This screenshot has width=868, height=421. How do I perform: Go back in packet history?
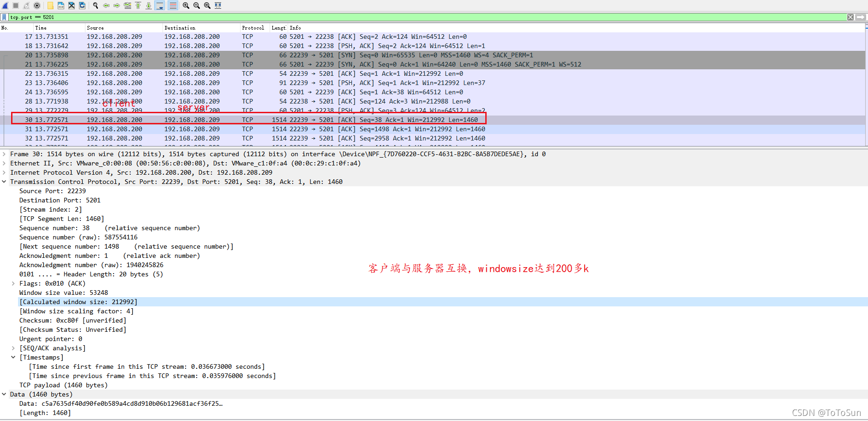coord(106,6)
